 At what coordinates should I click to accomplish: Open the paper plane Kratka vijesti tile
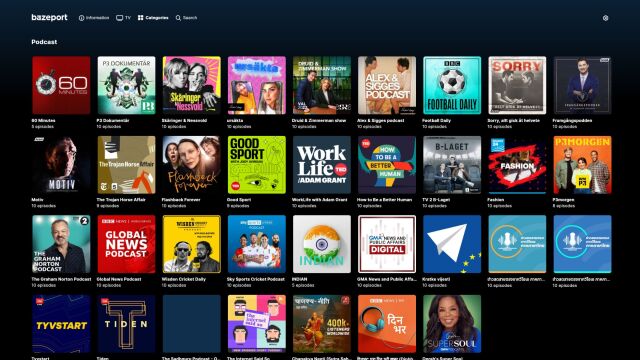pyautogui.click(x=452, y=244)
